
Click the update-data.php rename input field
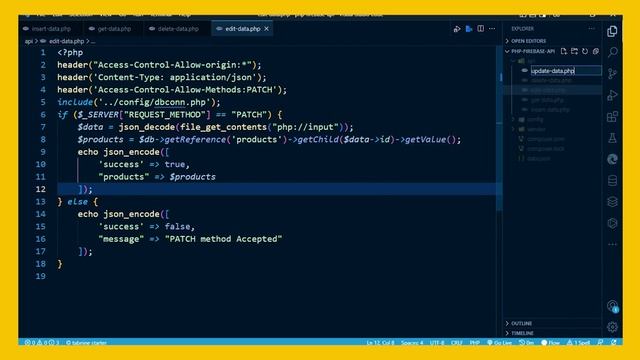click(x=566, y=71)
